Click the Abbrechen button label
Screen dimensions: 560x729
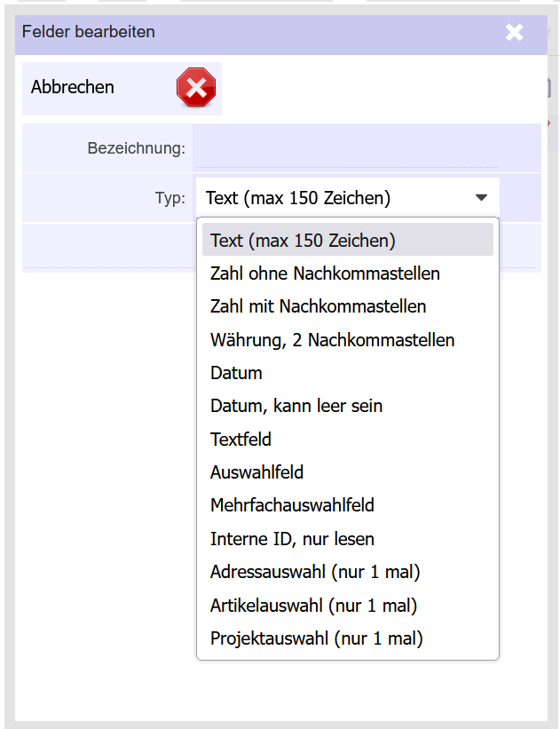(73, 87)
